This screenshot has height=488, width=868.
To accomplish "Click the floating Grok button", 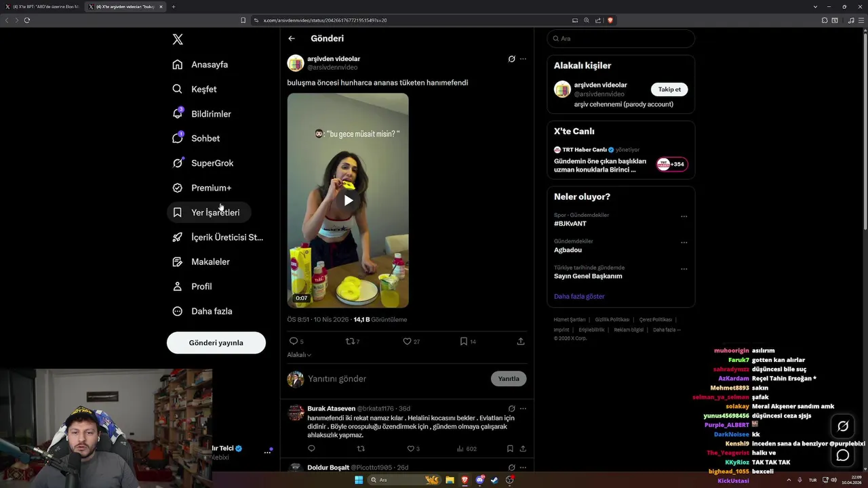I will (x=843, y=426).
